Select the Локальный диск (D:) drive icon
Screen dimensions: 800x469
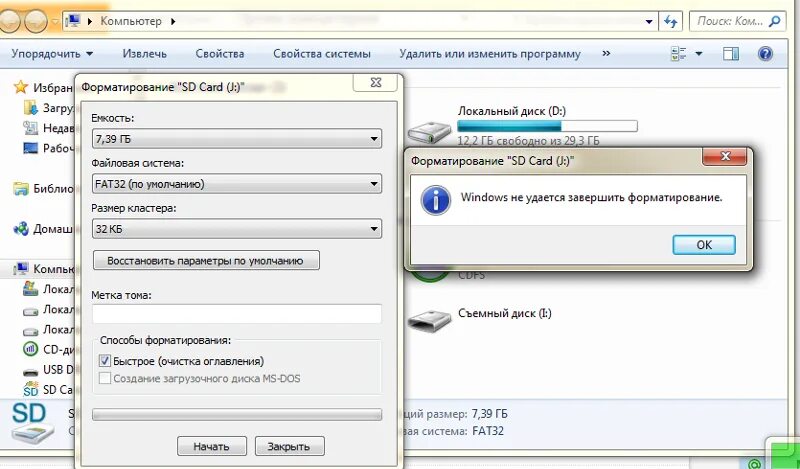point(430,132)
